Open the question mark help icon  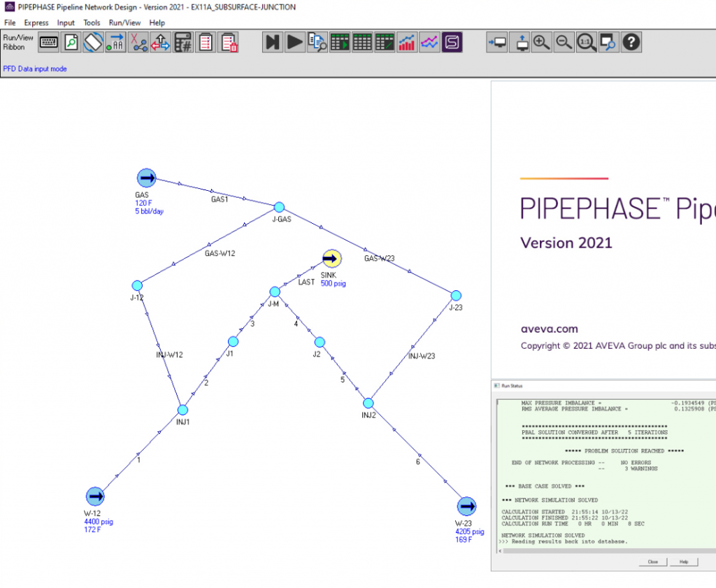(x=631, y=43)
